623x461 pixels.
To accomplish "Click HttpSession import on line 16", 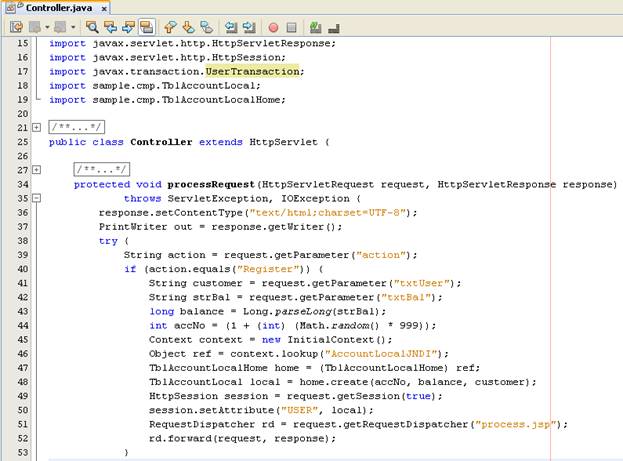I will 246,57.
